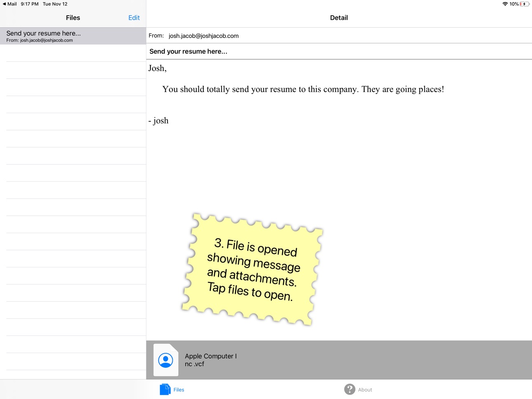
Task: Tap the '- josh' signature line
Action: pyautogui.click(x=158, y=120)
